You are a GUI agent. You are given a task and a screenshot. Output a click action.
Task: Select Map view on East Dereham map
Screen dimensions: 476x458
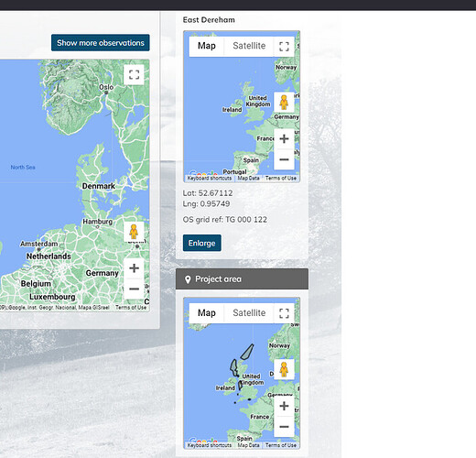pos(207,46)
